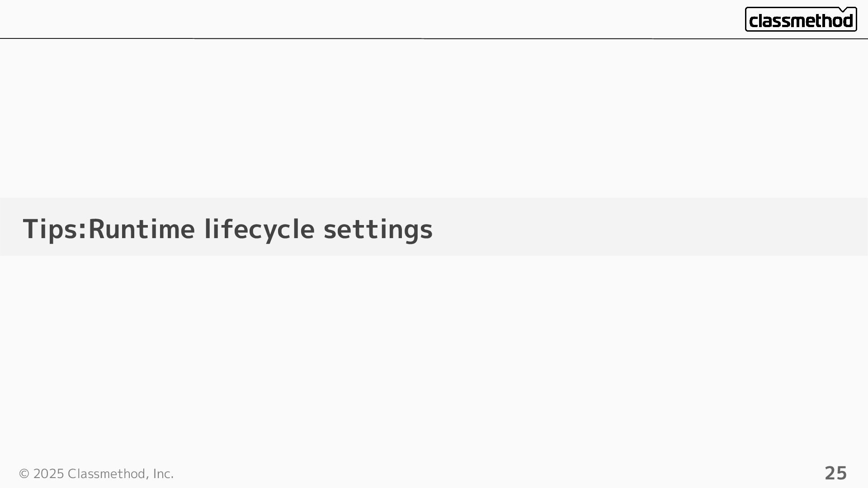868x488 pixels.
Task: Click the classmethod logo
Action: (801, 20)
